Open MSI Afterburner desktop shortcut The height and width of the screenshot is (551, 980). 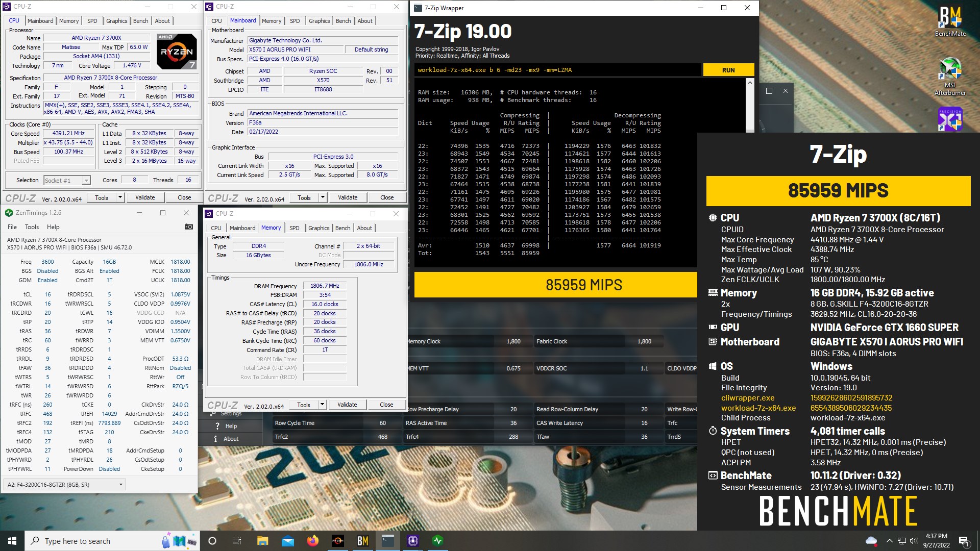tap(950, 76)
